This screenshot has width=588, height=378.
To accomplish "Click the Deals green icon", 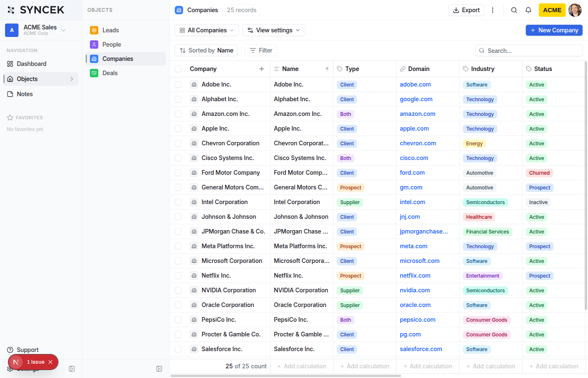I will (x=94, y=73).
